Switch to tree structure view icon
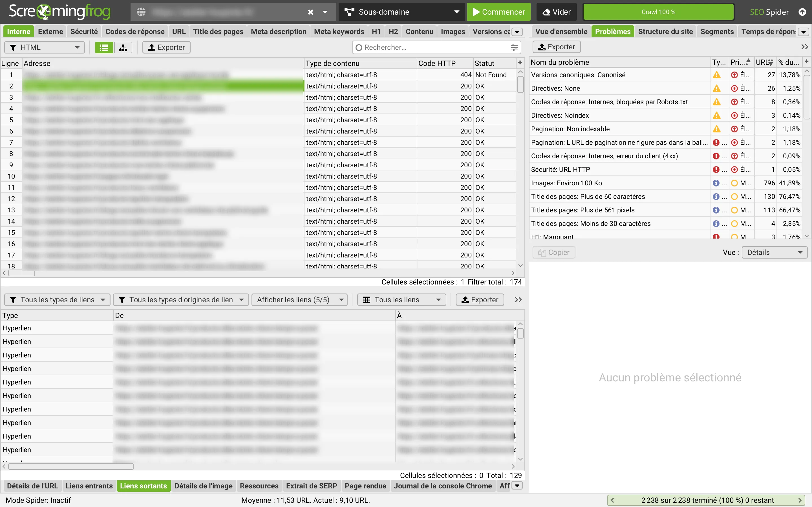This screenshot has width=812, height=507. coord(123,47)
